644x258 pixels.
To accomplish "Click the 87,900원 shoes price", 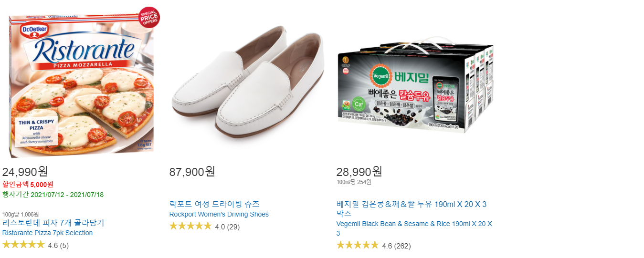I will [192, 172].
